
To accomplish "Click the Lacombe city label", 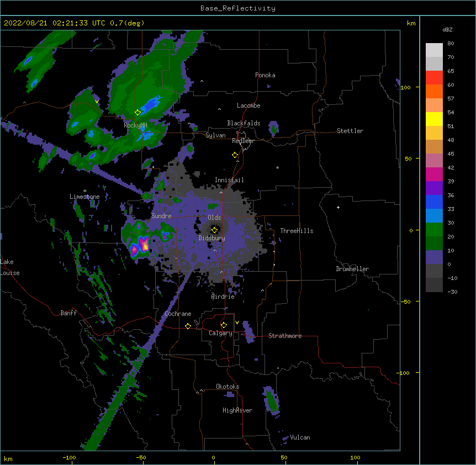I will 248,105.
